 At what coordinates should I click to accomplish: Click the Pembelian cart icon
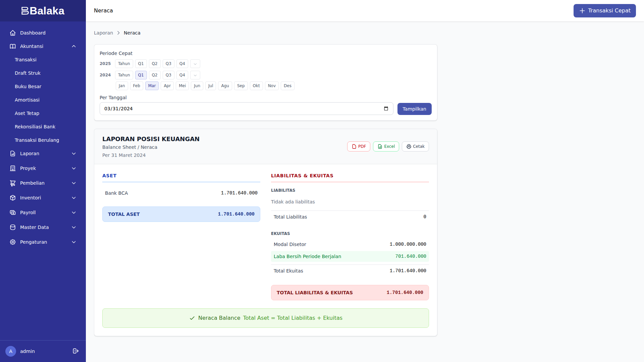point(13,183)
